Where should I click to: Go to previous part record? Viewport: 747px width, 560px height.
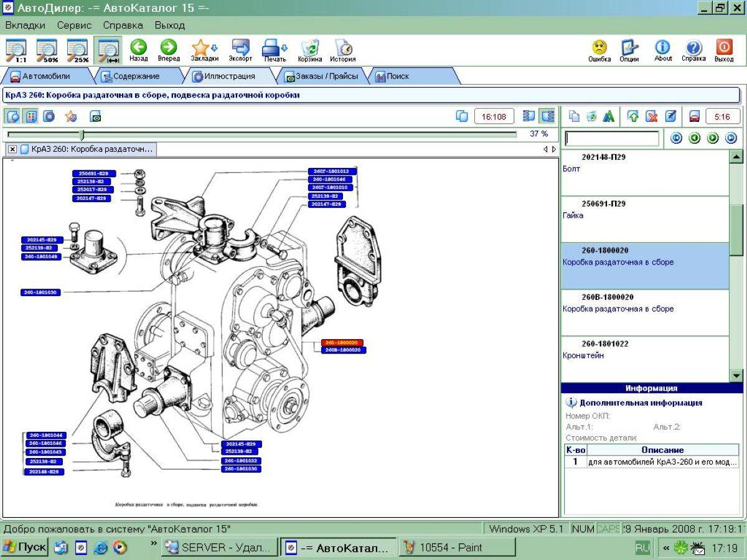[x=695, y=138]
